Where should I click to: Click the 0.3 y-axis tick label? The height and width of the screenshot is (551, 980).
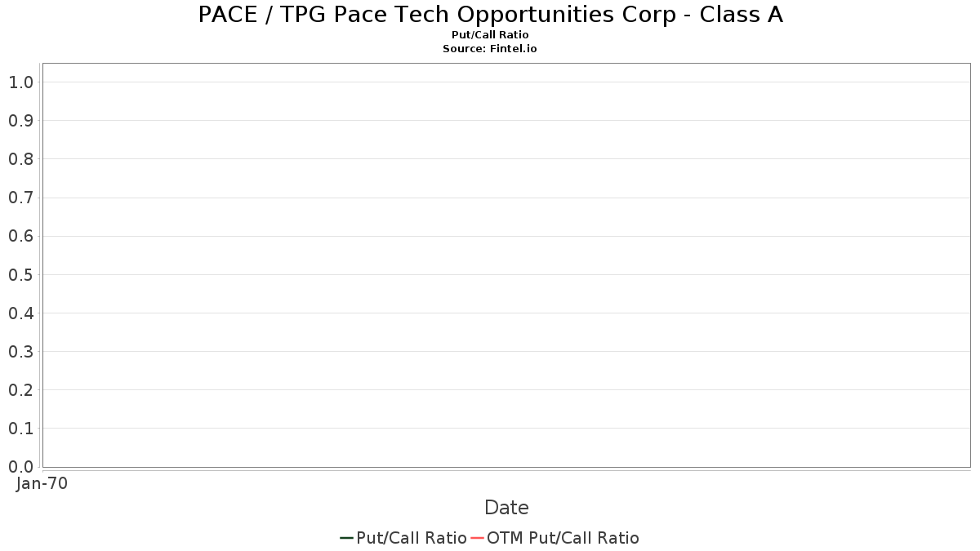point(20,351)
